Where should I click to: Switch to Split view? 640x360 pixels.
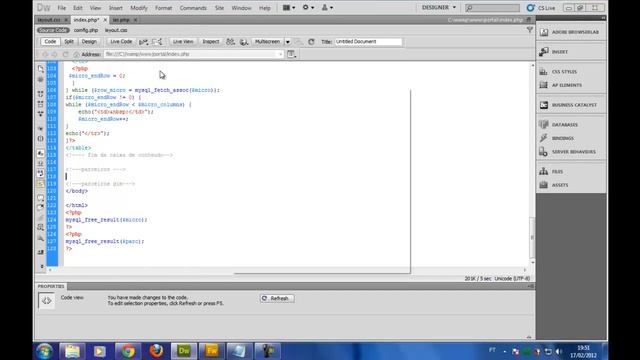click(x=69, y=42)
